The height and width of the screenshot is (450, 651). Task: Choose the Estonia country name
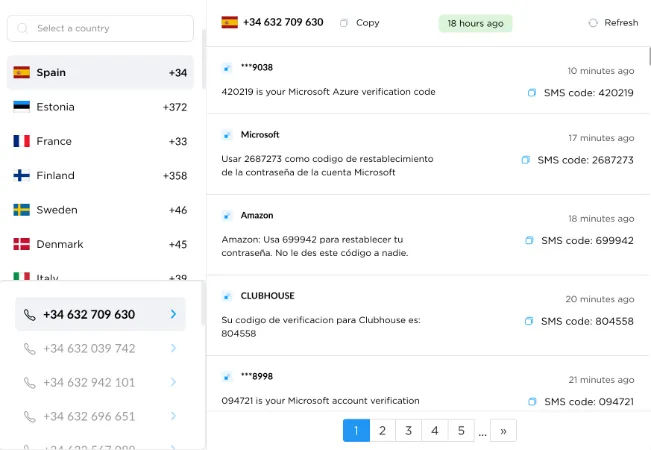click(x=55, y=107)
